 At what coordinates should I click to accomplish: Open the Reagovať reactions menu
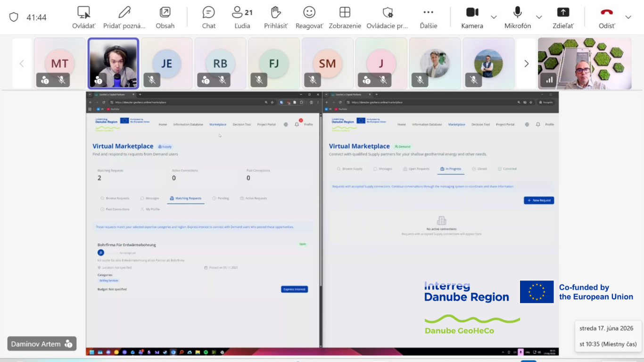click(x=309, y=17)
